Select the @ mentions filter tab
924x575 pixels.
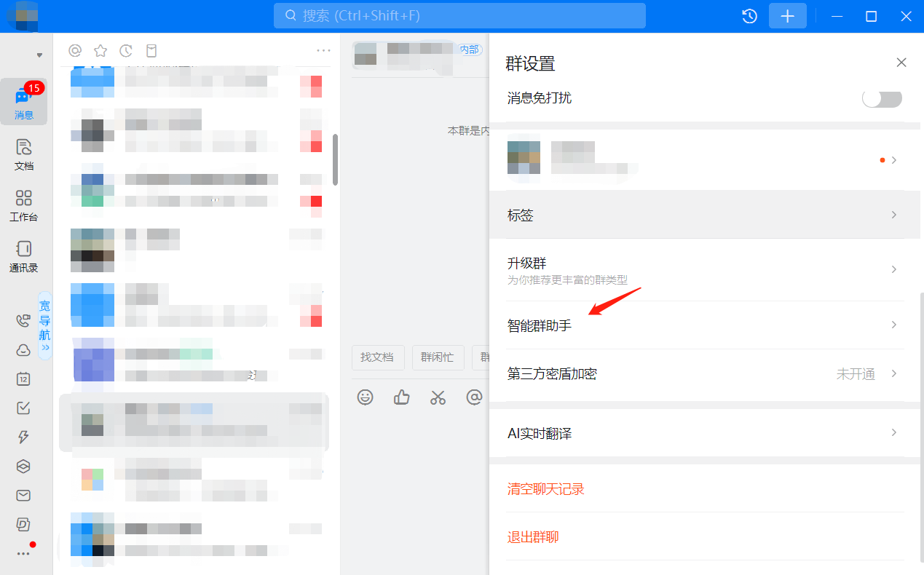click(75, 50)
